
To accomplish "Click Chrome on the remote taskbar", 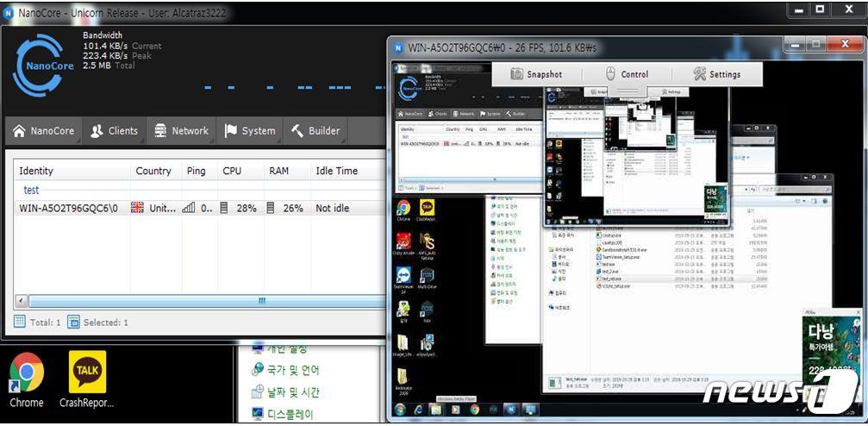I will pyautogui.click(x=474, y=410).
